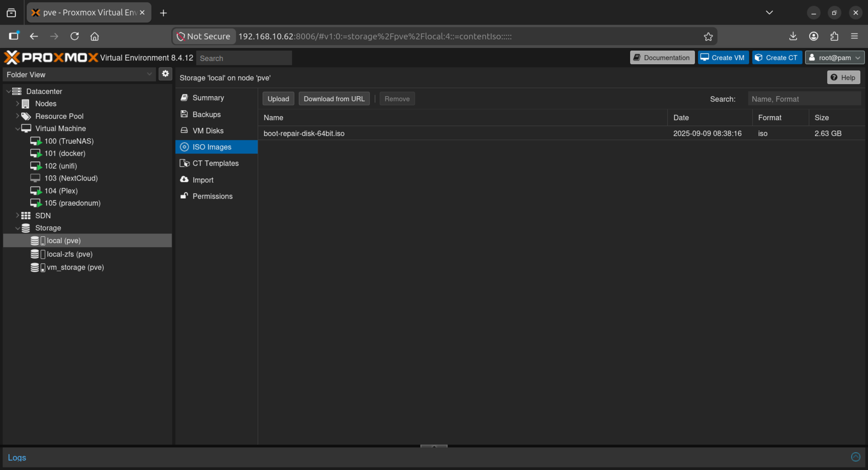
Task: Open the folder view settings gear
Action: [165, 74]
